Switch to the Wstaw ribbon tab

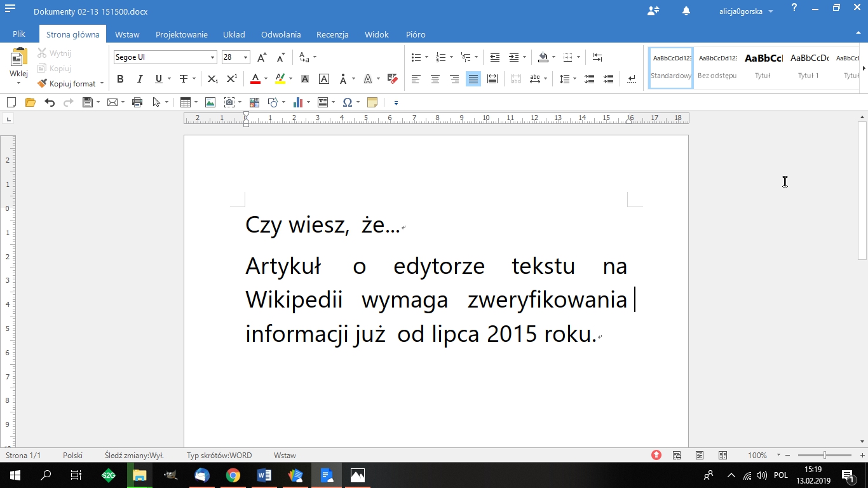(127, 34)
